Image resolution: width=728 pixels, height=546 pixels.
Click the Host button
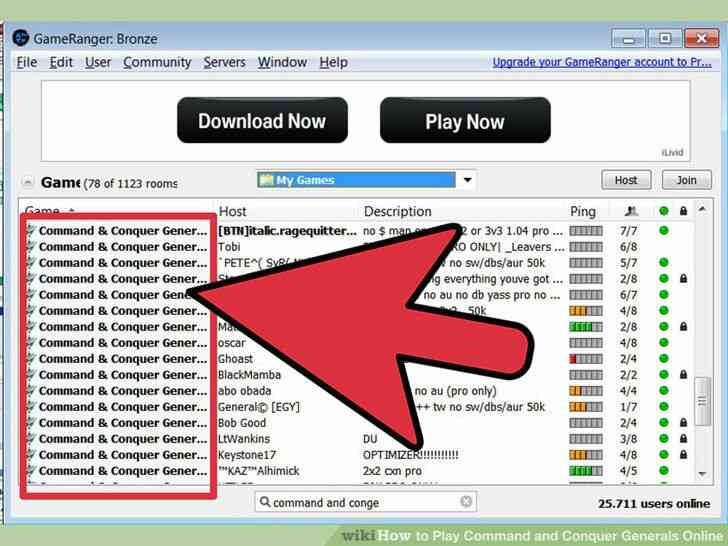point(626,180)
